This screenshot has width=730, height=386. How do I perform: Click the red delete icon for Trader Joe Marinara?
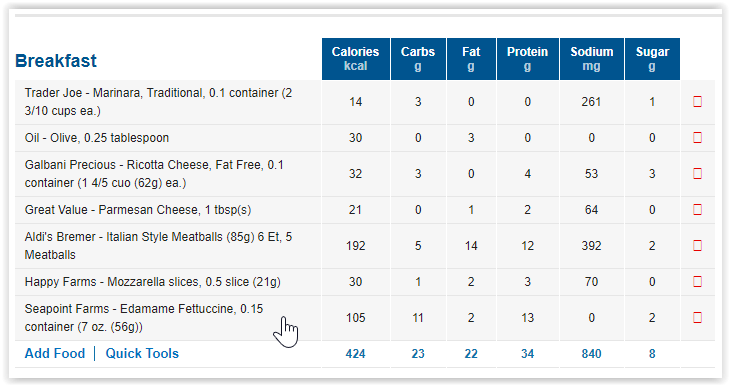click(x=697, y=102)
